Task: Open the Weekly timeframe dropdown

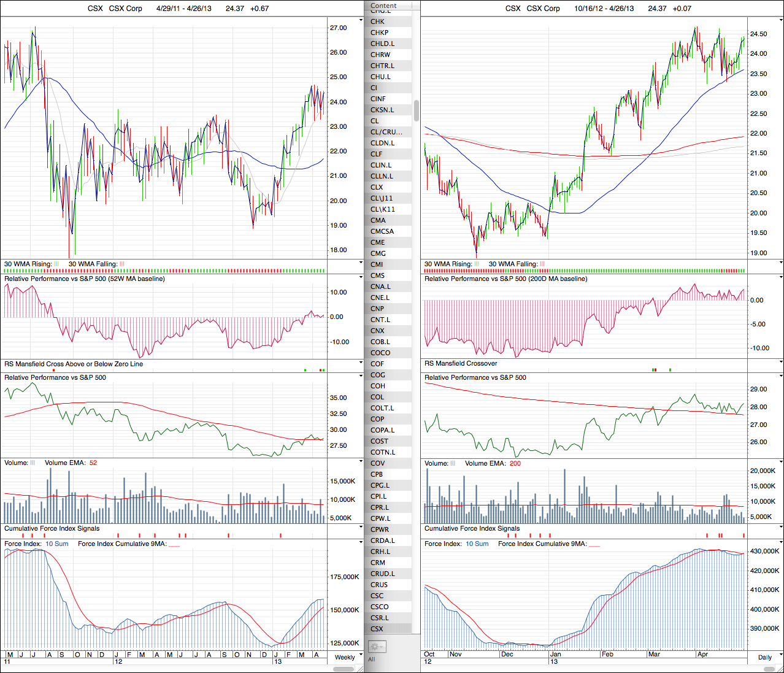Action: pyautogui.click(x=344, y=657)
